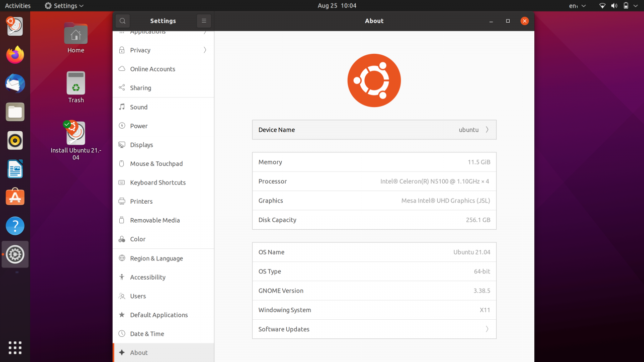Open Thunderbird Mail from the dock
Viewport: 644px width, 362px height.
15,83
